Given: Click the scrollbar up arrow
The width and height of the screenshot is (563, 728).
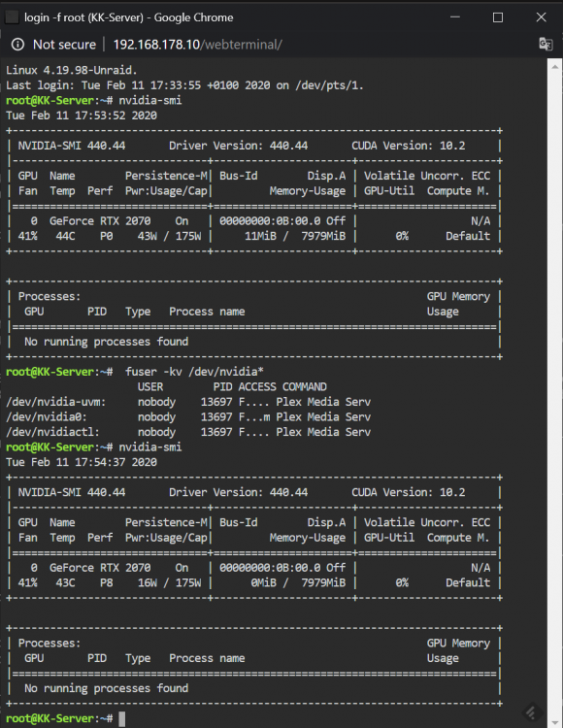Looking at the screenshot, I should click(555, 66).
